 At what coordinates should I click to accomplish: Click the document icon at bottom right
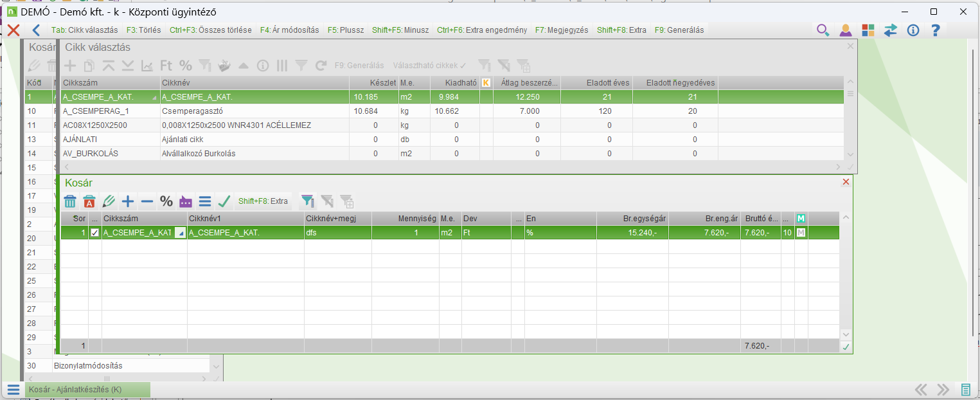tap(965, 390)
